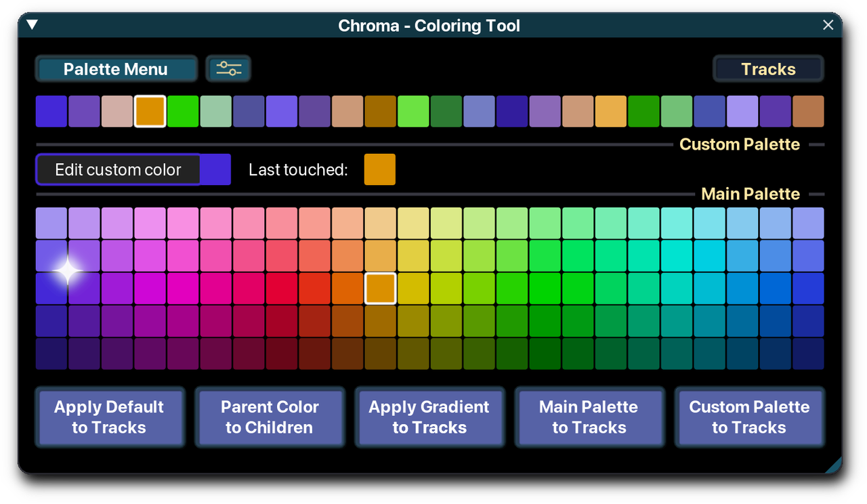Click the blue swatch next to Edit custom color
867x504 pixels.
click(215, 169)
